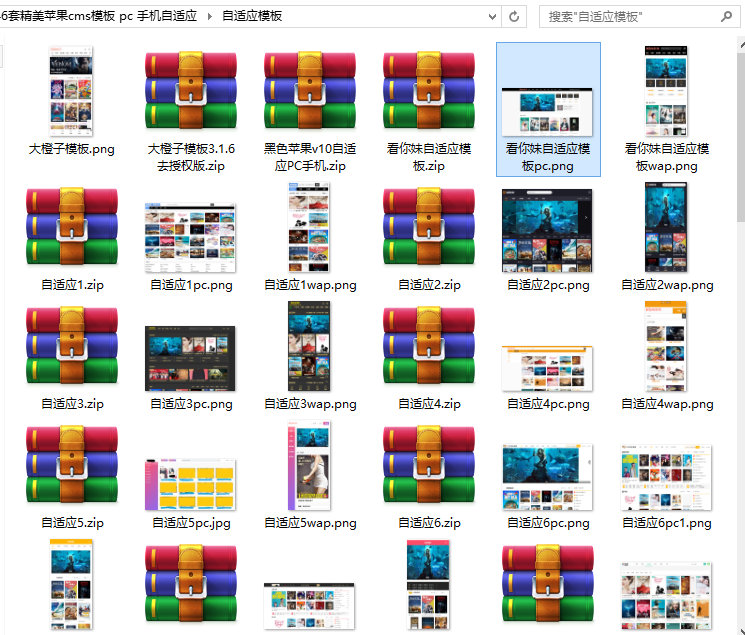Select the 自适应2wap.png thumbnail
Screen dimensions: 745x635
coord(666,228)
